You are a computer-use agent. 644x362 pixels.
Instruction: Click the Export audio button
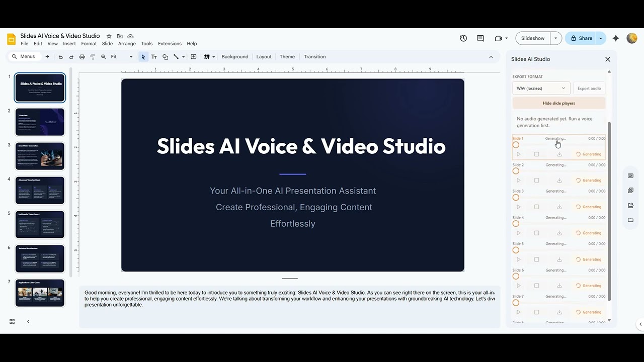pos(589,88)
